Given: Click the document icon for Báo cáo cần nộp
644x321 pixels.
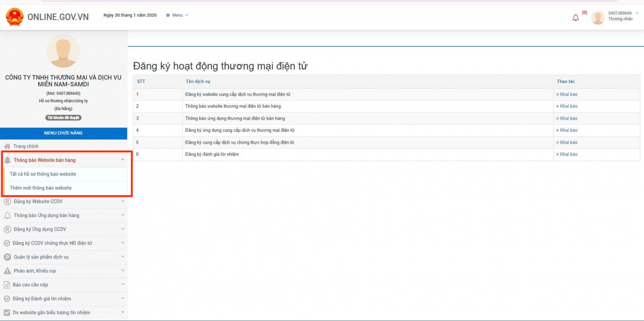Looking at the screenshot, I should pos(7,285).
